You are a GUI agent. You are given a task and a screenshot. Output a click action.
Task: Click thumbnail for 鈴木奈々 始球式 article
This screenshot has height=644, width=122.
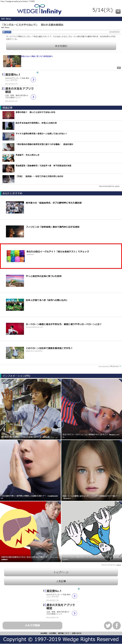click(x=15, y=207)
